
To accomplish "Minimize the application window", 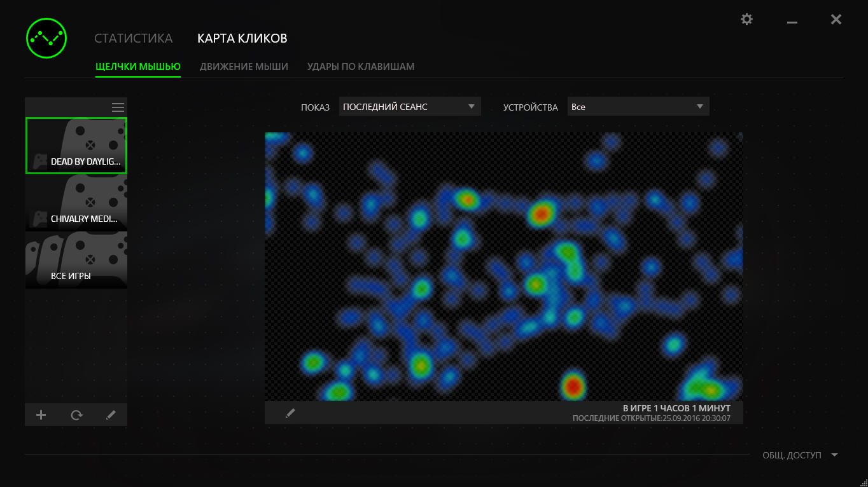I will tap(792, 21).
